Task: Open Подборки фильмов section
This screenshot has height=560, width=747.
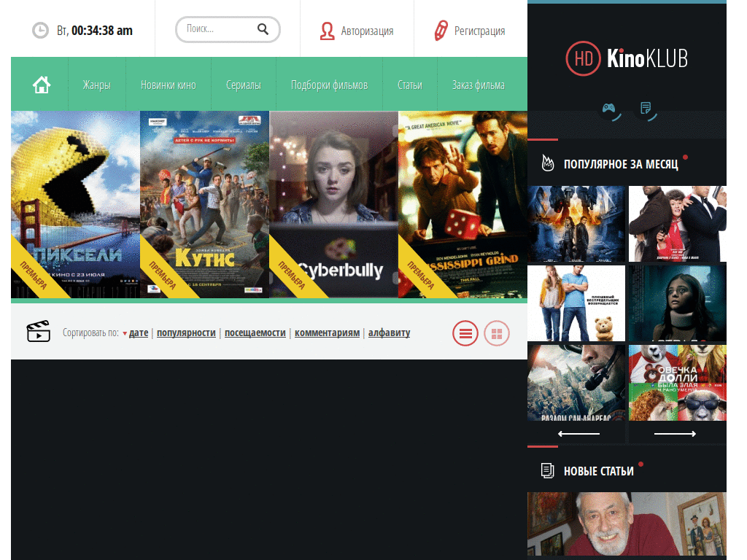Action: click(329, 85)
